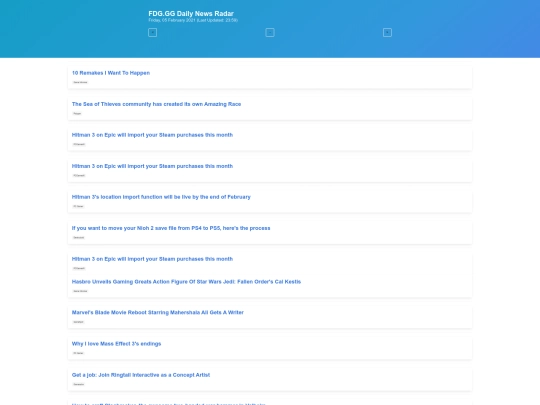Click the rightmost square icon in the blue header
Viewport: 540px width, 405px height.
point(387,32)
